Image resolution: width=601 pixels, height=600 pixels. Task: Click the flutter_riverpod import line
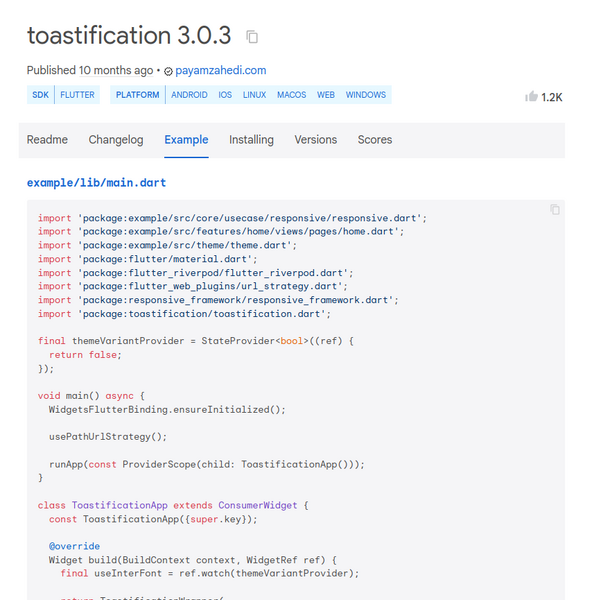(195, 273)
